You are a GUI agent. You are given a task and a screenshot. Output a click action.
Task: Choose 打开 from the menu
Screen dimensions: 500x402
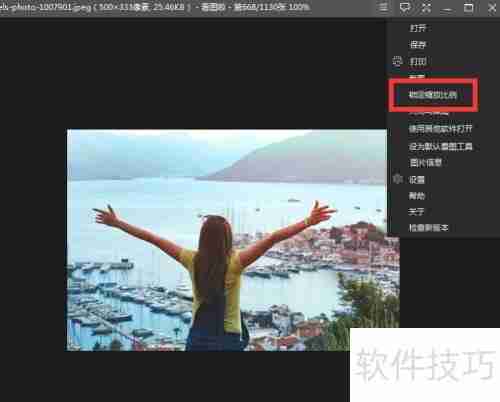pyautogui.click(x=418, y=28)
